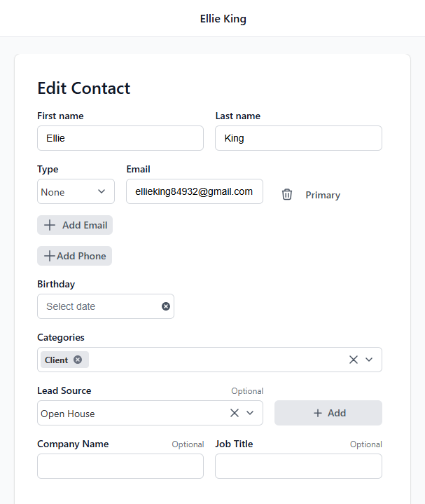Delete the email address with trash icon
425x504 pixels.
287,195
